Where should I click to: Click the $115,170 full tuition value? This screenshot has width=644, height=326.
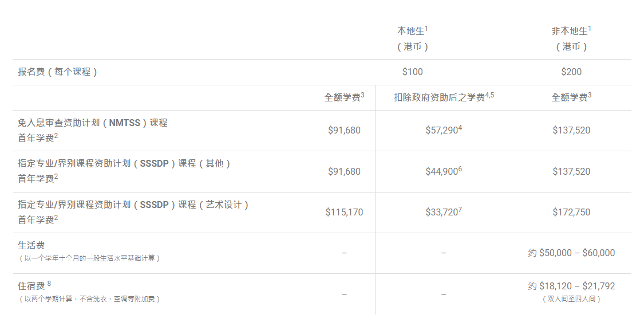[x=344, y=212]
